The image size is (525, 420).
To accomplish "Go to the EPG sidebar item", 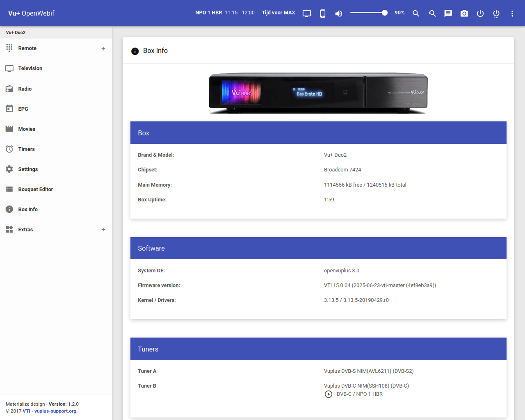I will tap(23, 109).
